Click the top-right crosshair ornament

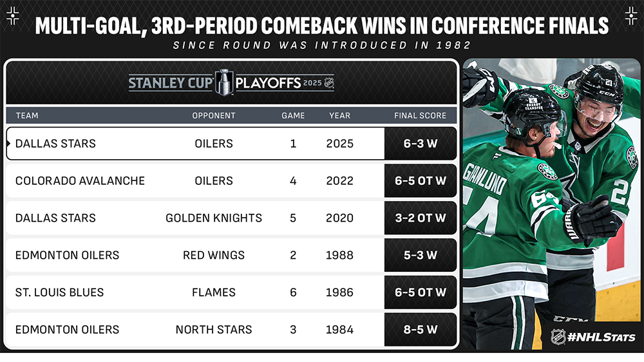(x=631, y=16)
